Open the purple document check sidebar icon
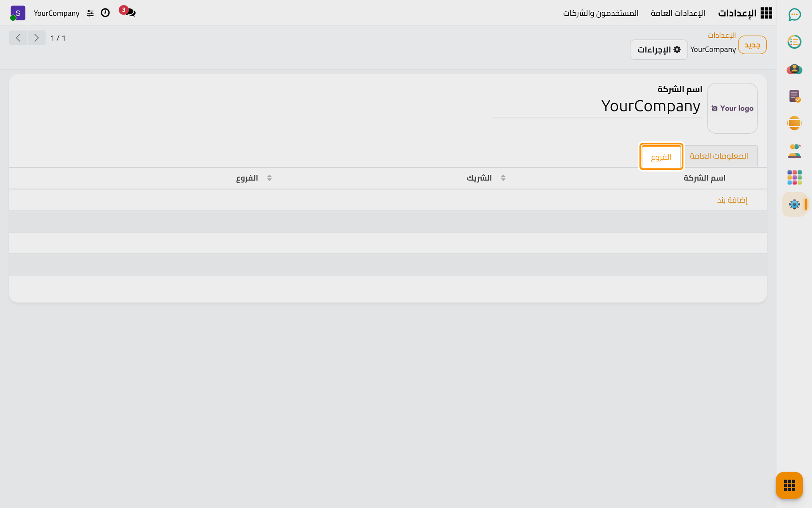812x508 pixels. click(x=794, y=96)
